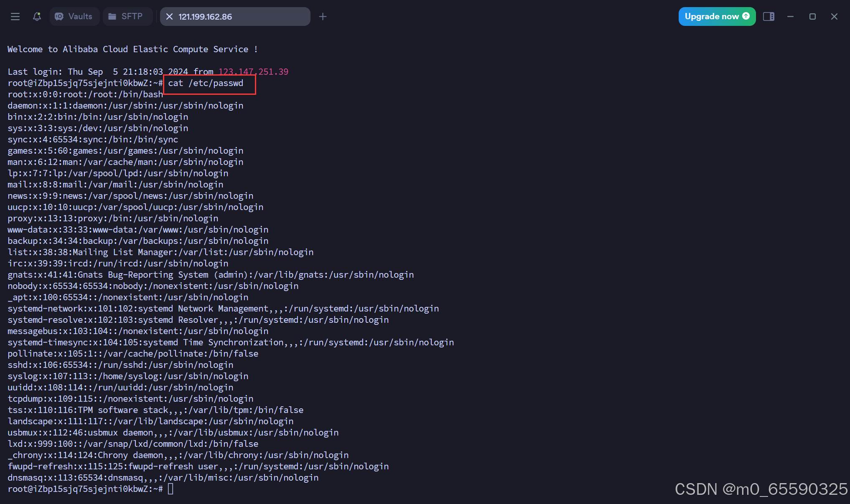The height and width of the screenshot is (504, 850).
Task: Click the highlighted cat /etc/passwd command
Action: (206, 83)
